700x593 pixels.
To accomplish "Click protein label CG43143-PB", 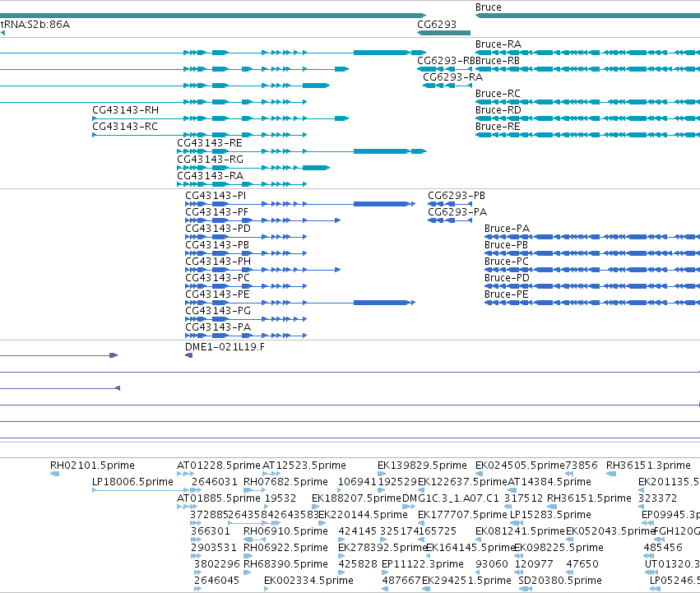I will (217, 246).
